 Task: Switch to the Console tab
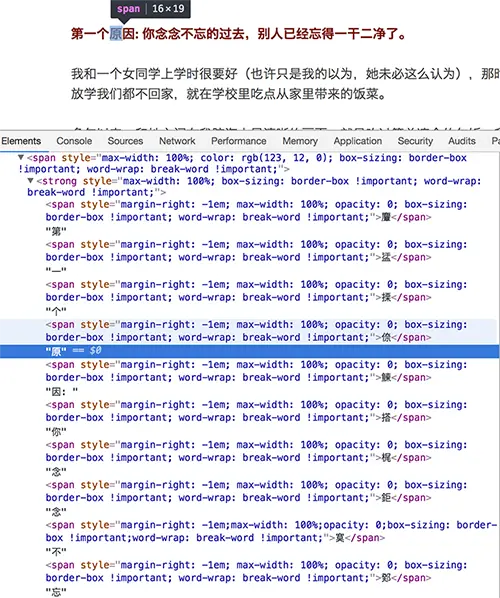(x=74, y=141)
